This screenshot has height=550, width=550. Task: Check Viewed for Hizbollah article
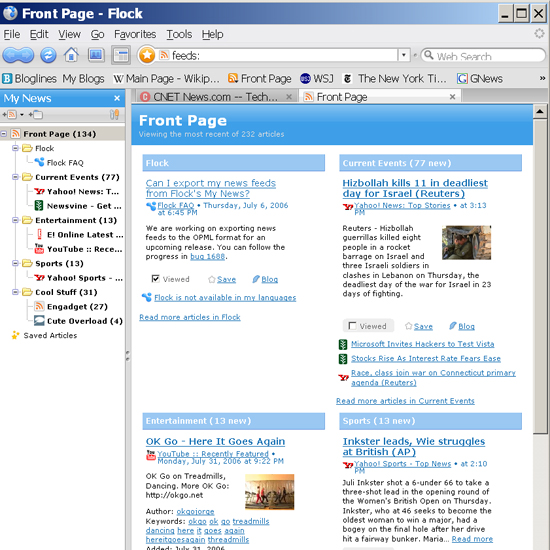click(352, 326)
